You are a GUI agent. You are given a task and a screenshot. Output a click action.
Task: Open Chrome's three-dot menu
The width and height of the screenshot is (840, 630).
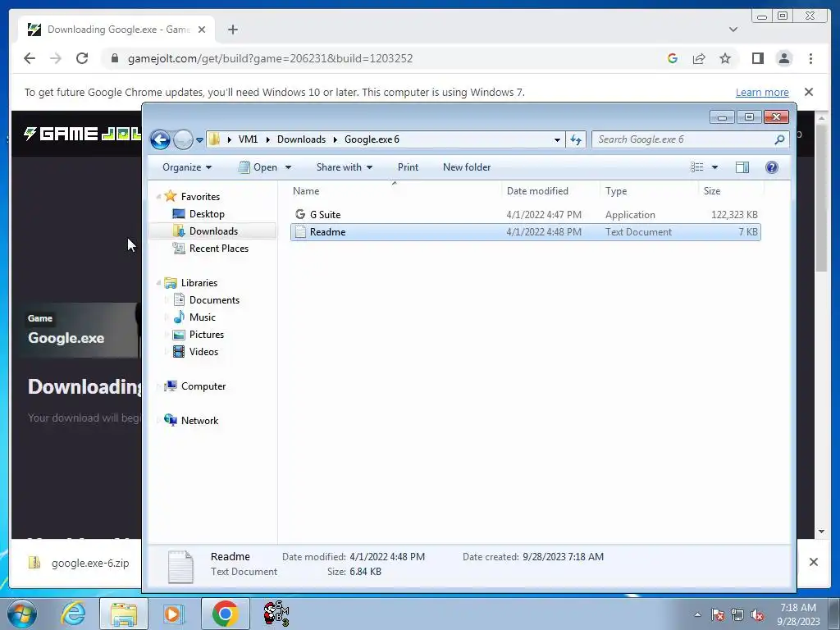[x=810, y=58]
